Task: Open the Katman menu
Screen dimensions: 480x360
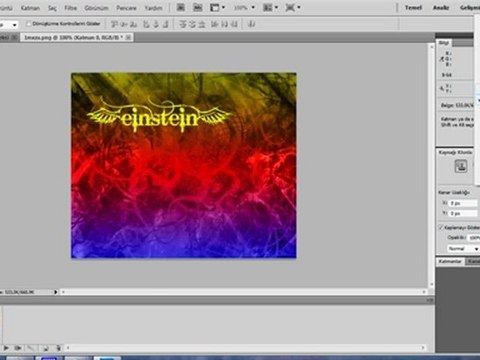Action: (x=30, y=8)
